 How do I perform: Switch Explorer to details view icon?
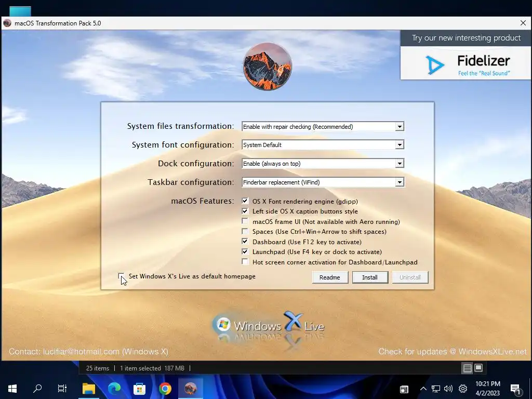click(x=467, y=368)
